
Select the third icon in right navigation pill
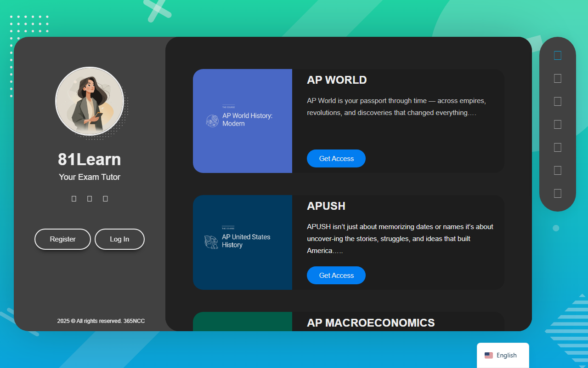[558, 102]
